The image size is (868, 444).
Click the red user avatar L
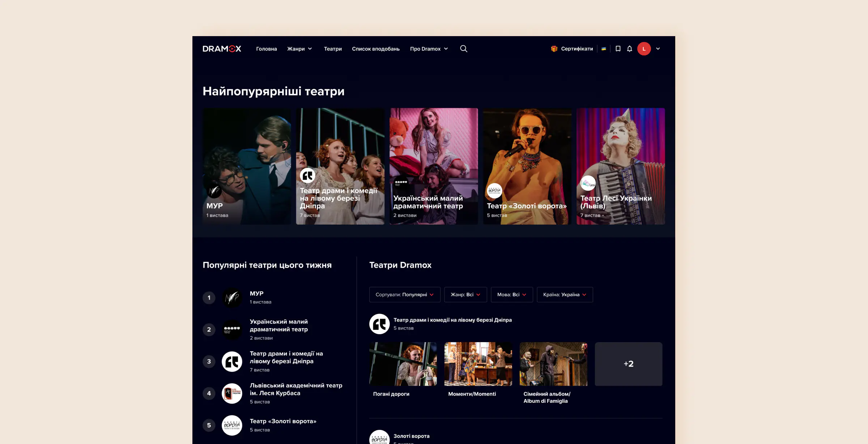[x=644, y=49]
